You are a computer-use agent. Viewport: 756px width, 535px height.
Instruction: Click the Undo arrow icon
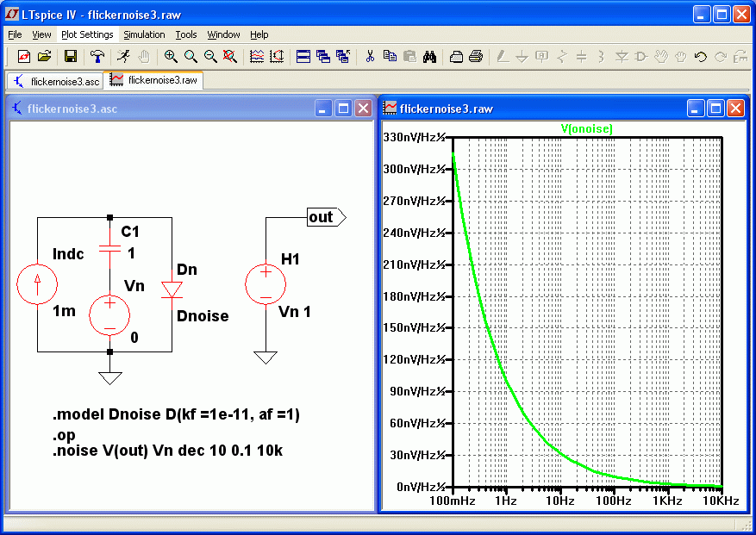(x=701, y=56)
